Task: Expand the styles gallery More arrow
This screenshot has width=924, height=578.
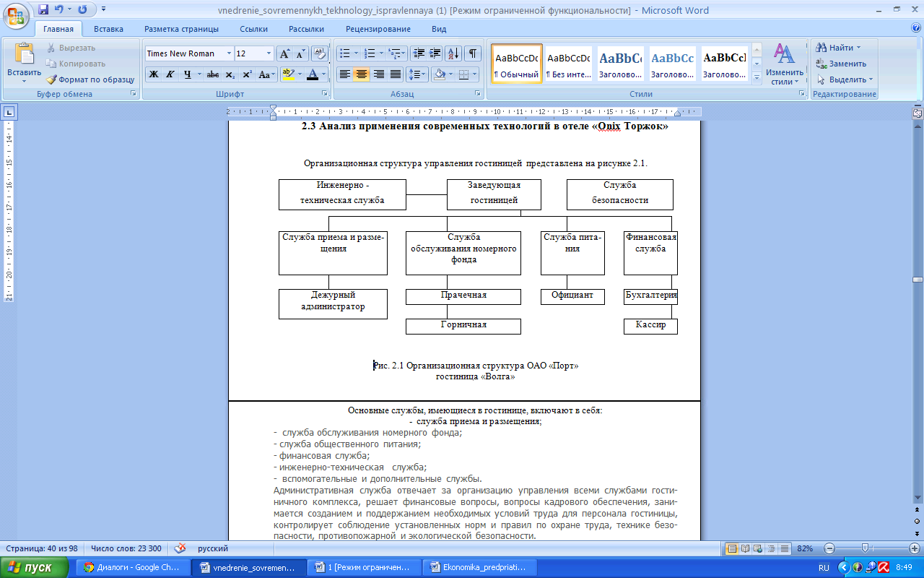Action: (x=757, y=76)
